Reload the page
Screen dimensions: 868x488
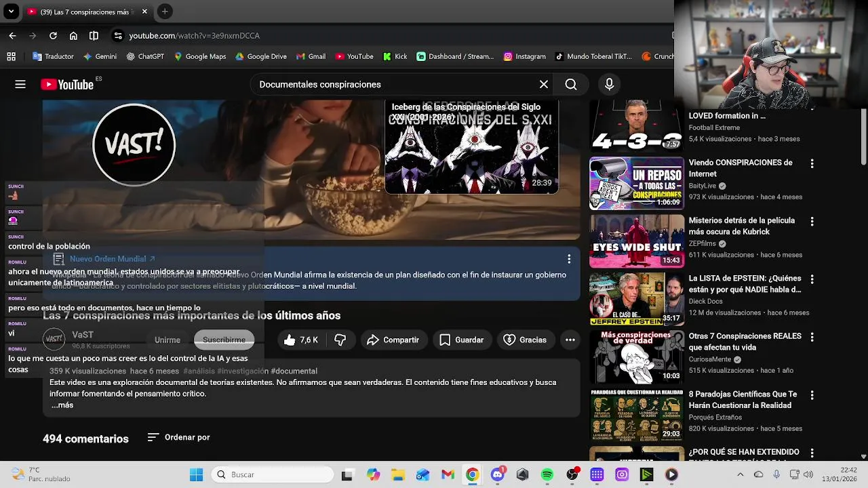click(53, 36)
